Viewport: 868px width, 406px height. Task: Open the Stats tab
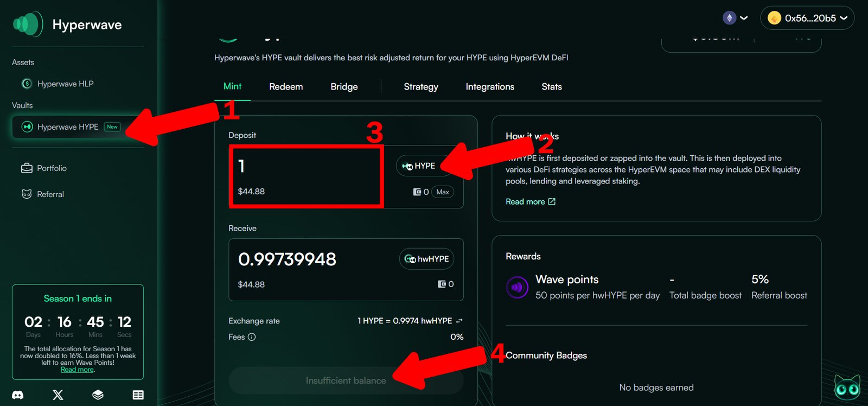(x=551, y=87)
